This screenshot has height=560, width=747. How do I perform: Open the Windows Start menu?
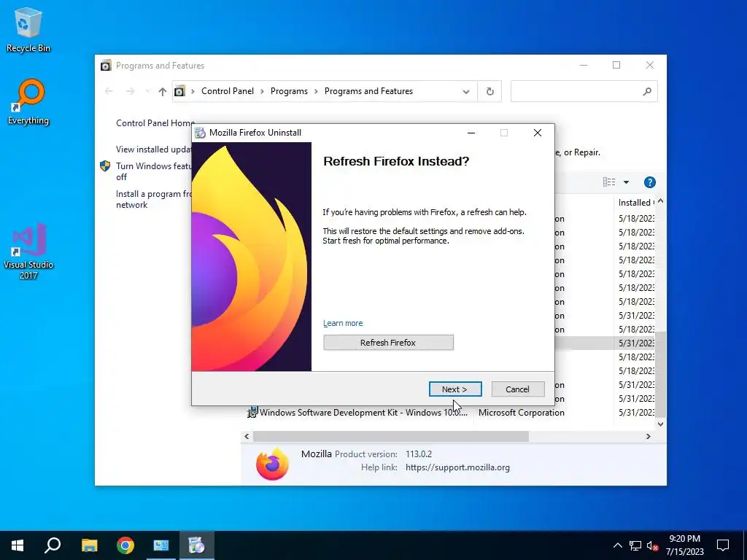(x=18, y=545)
